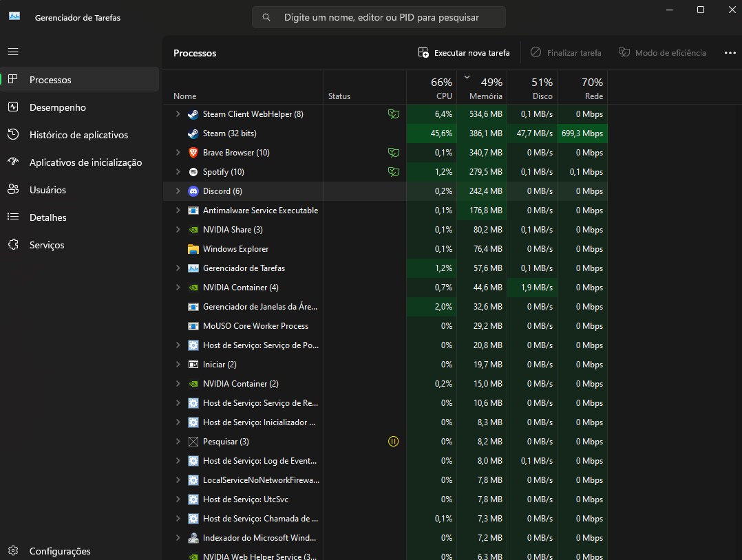Open the Processos tab in sidebar
This screenshot has height=560, width=742.
pos(80,80)
